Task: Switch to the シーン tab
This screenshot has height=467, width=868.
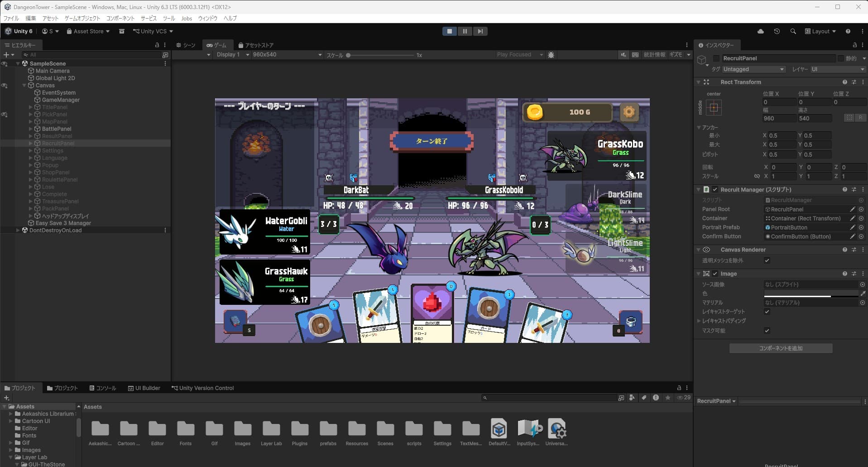Action: click(186, 45)
